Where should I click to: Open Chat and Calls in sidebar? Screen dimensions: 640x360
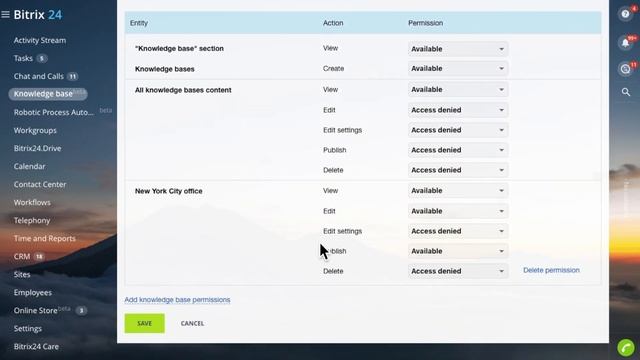pos(39,76)
